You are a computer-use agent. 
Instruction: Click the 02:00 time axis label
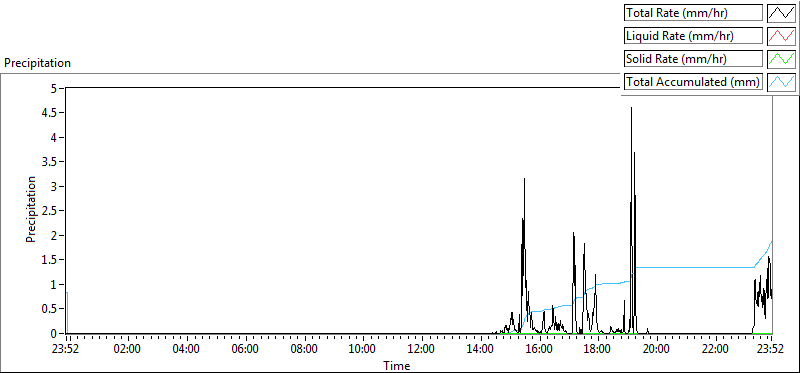tap(128, 350)
